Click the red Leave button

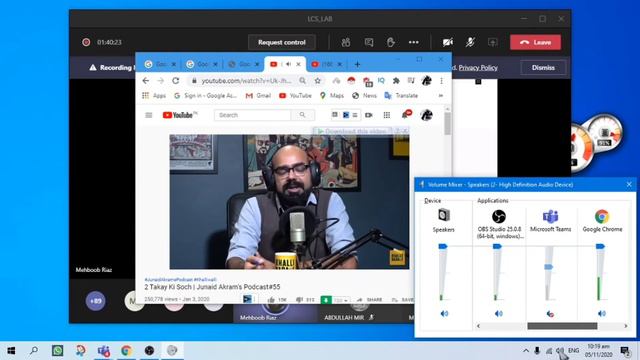(535, 42)
